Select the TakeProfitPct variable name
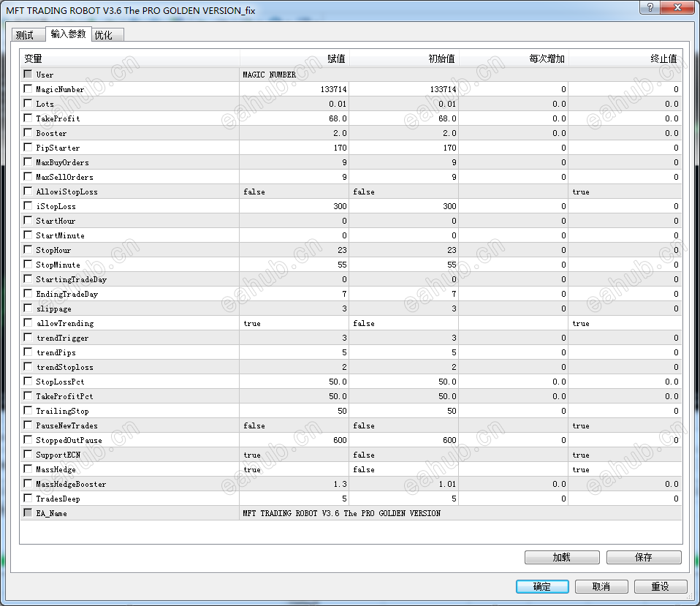The width and height of the screenshot is (700, 606). click(x=64, y=396)
